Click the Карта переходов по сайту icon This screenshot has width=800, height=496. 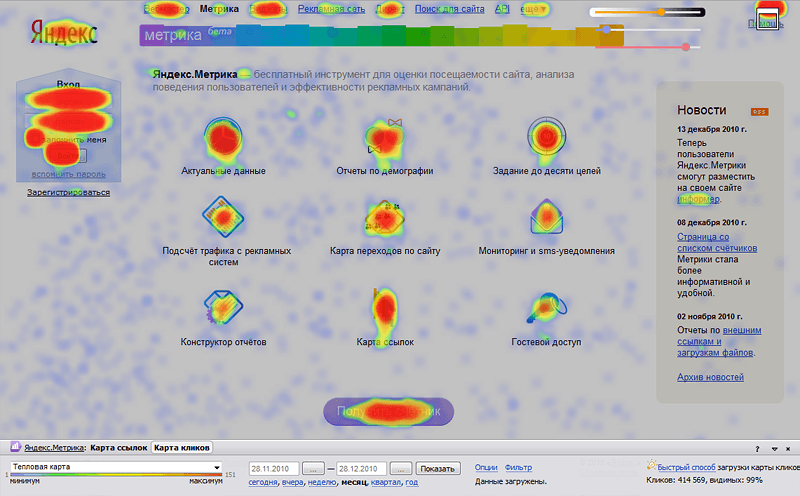(385, 217)
